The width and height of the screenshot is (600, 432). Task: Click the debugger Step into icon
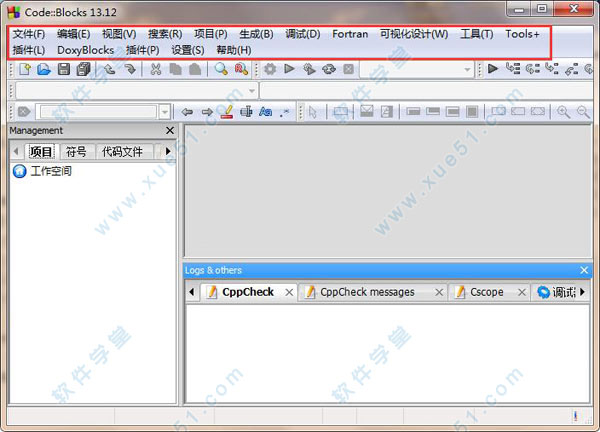[x=552, y=69]
